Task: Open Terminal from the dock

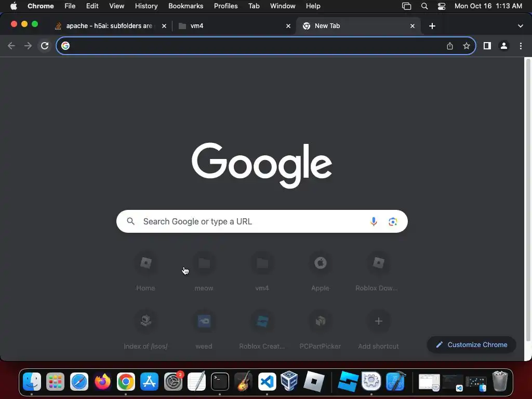Action: [x=220, y=381]
